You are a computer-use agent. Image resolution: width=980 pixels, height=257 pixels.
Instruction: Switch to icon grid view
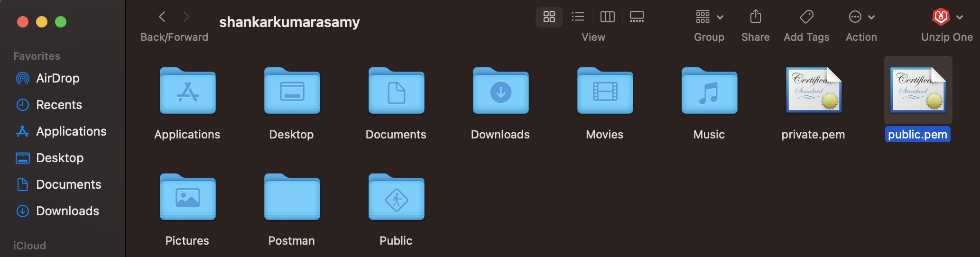[549, 17]
